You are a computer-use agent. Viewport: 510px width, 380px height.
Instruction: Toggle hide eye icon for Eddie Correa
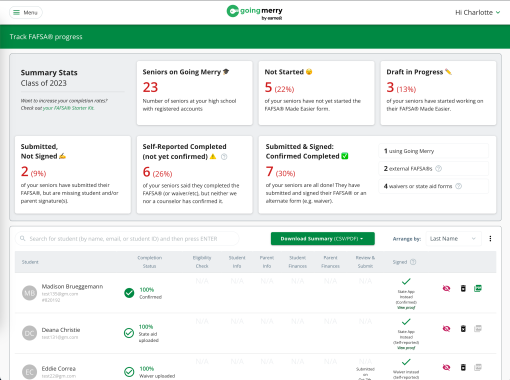[446, 367]
